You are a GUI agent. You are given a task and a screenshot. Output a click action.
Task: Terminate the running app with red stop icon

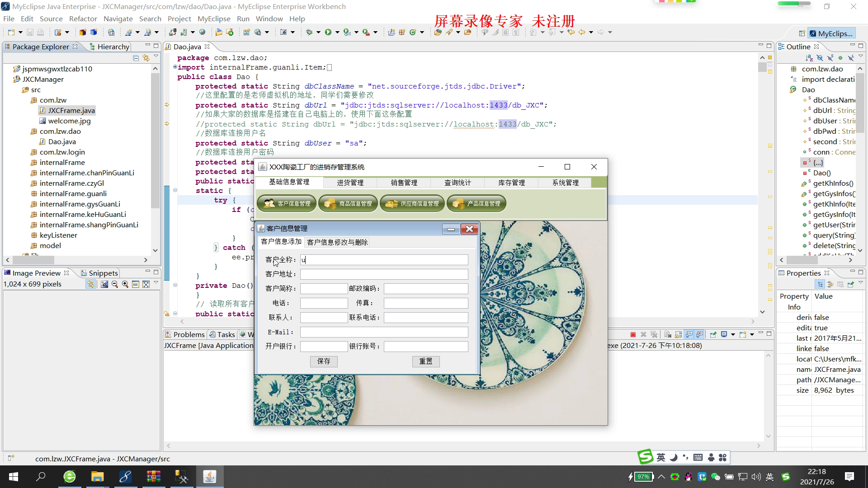[x=633, y=334]
